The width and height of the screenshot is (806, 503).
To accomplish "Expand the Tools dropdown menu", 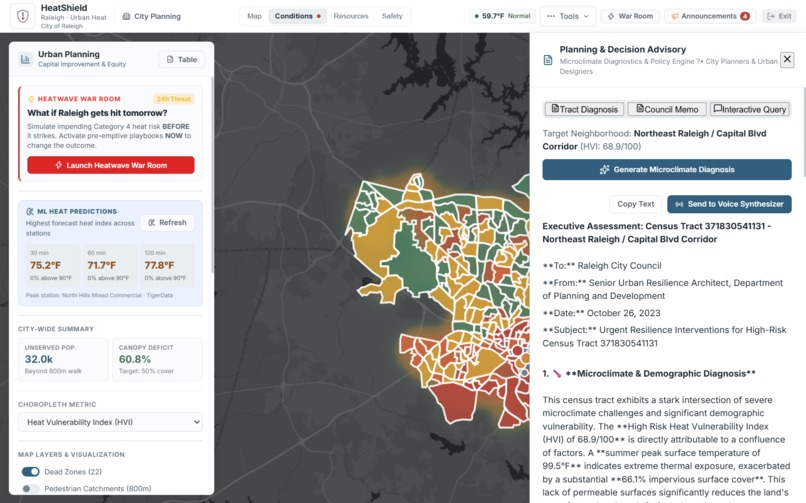I will pyautogui.click(x=568, y=16).
